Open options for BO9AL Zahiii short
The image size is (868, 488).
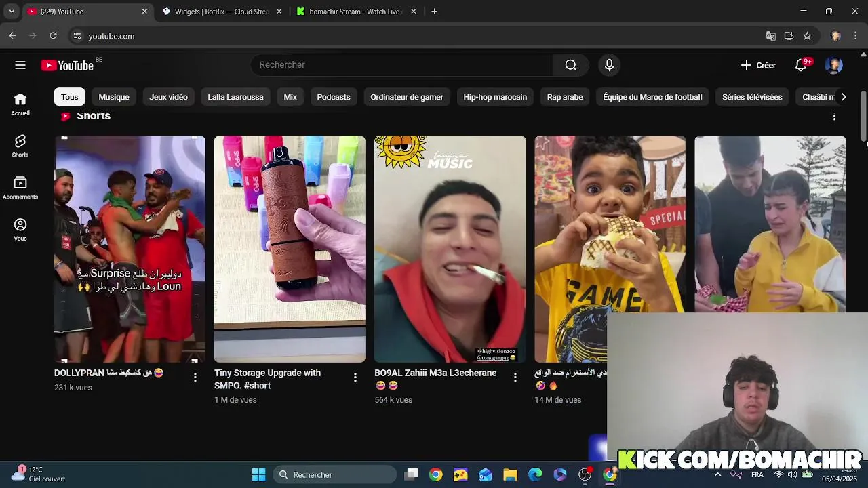515,378
